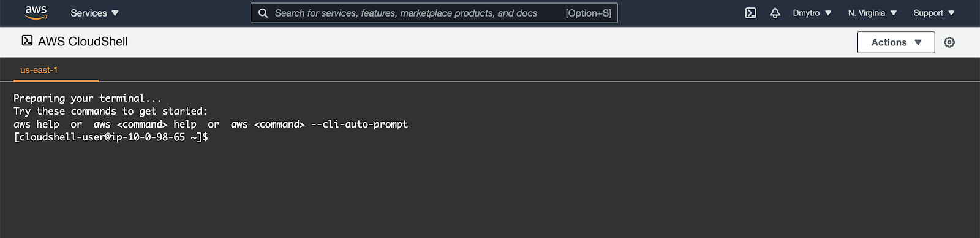Click the cloudshell-user command prompt line
The width and height of the screenshot is (980, 238).
click(111, 137)
